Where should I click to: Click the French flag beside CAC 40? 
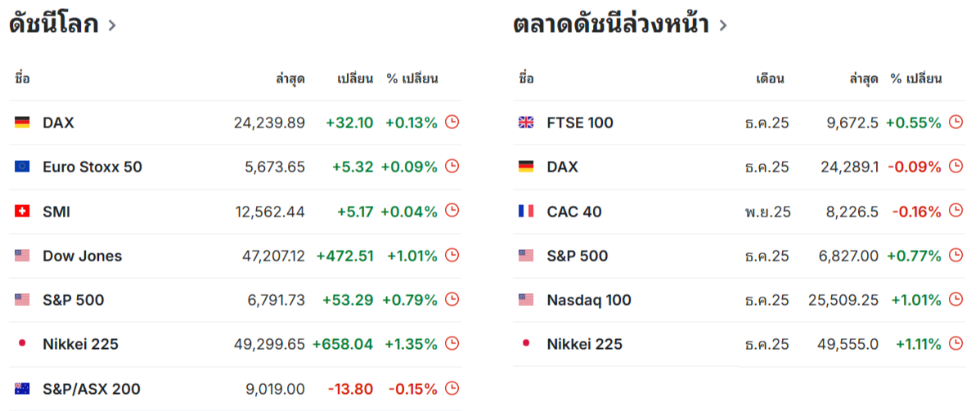(x=526, y=212)
